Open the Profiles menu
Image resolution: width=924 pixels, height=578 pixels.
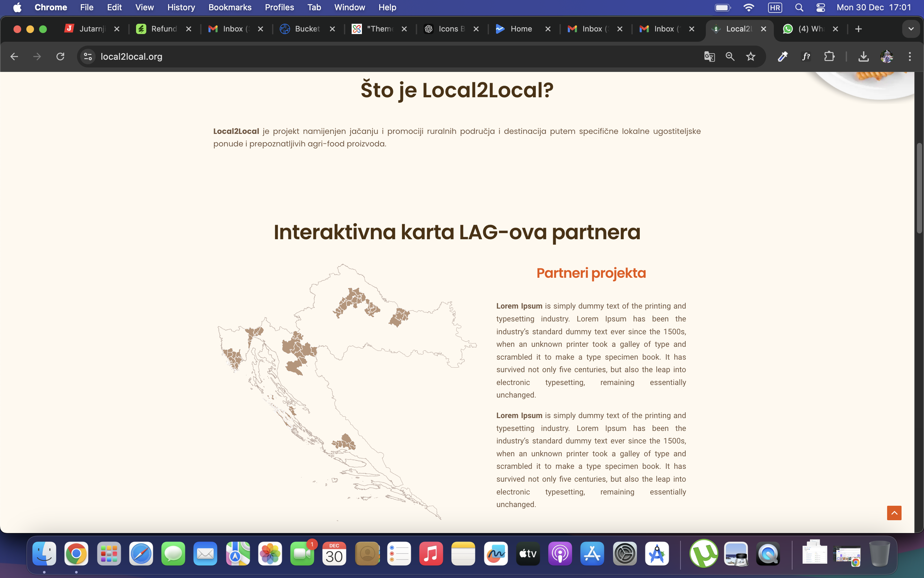pos(279,7)
